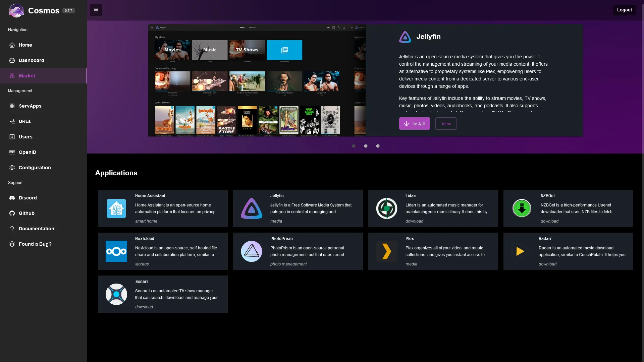This screenshot has height=362, width=644.
Task: Collapse the sidebar with the menu toggle icon
Action: tap(96, 10)
